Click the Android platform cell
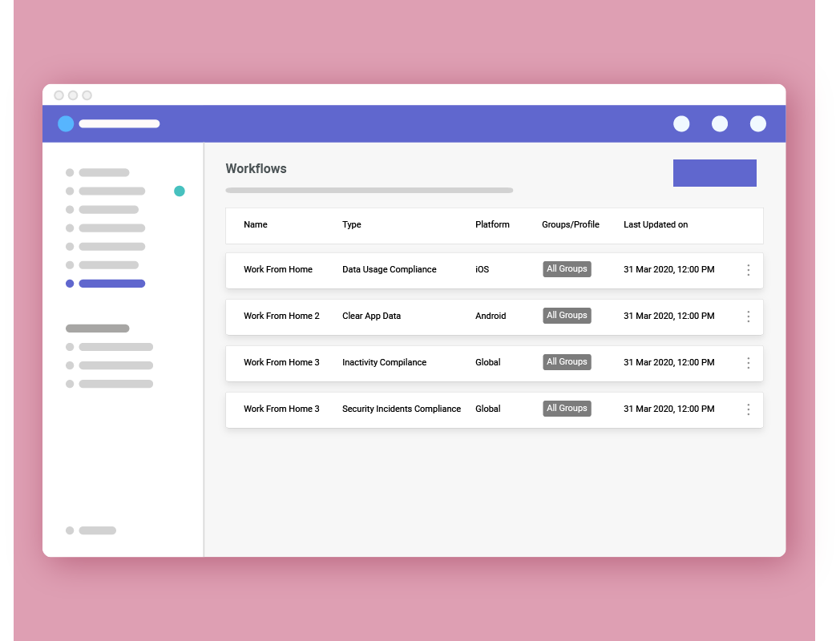This screenshot has height=641, width=840. tap(491, 316)
